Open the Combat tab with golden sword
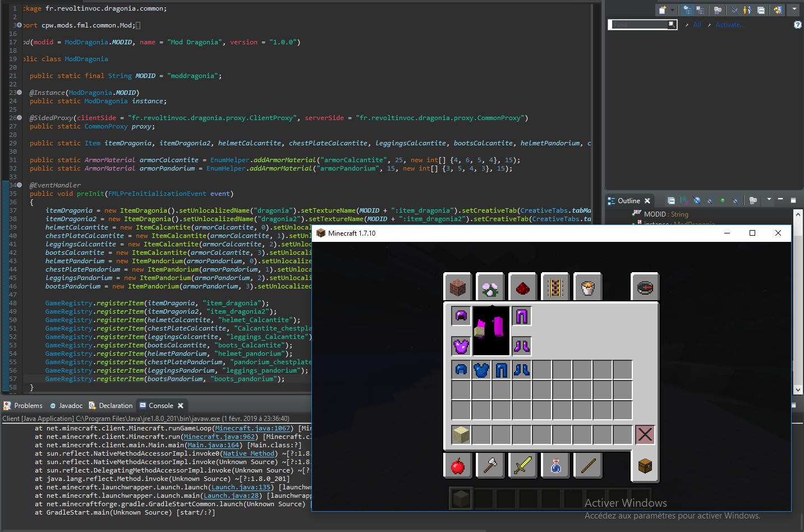This screenshot has width=804, height=532. tap(523, 465)
